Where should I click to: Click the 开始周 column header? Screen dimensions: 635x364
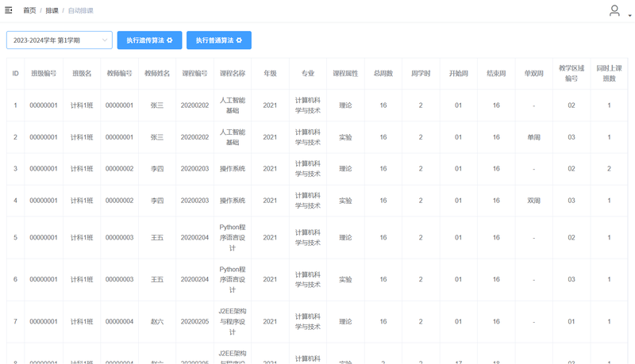point(459,74)
